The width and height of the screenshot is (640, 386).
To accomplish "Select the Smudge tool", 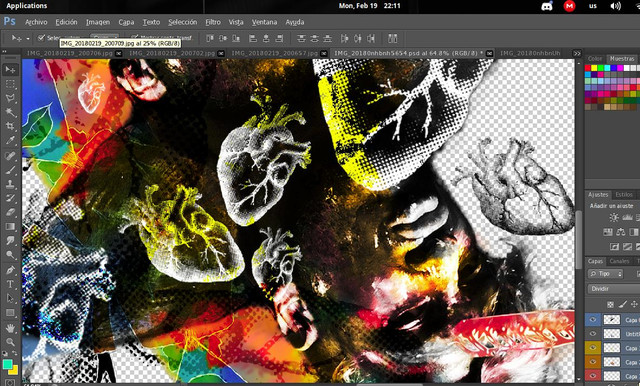I will [10, 241].
